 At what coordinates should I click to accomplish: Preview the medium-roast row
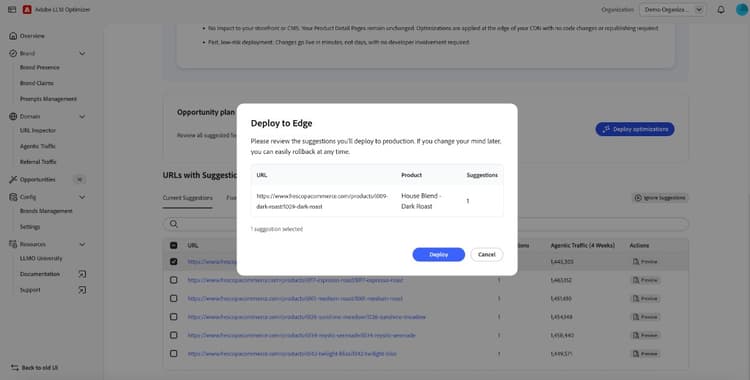pos(645,298)
